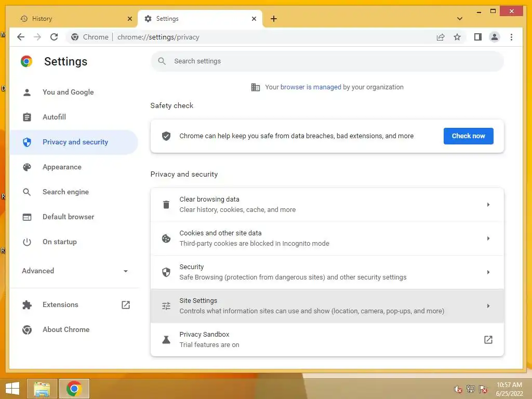Open Clear browsing data row
Screen dimensions: 532x399
[x=327, y=205]
